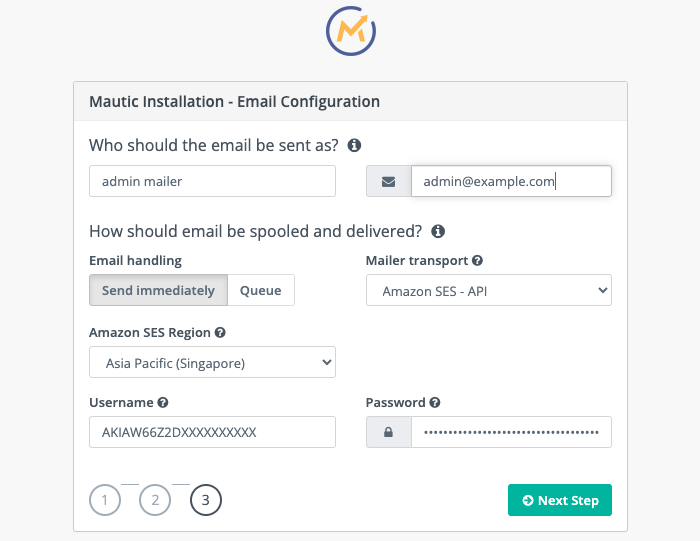Click info icon beside "spooled and delivered" heading
Viewport: 700px width, 541px height.
pos(437,231)
